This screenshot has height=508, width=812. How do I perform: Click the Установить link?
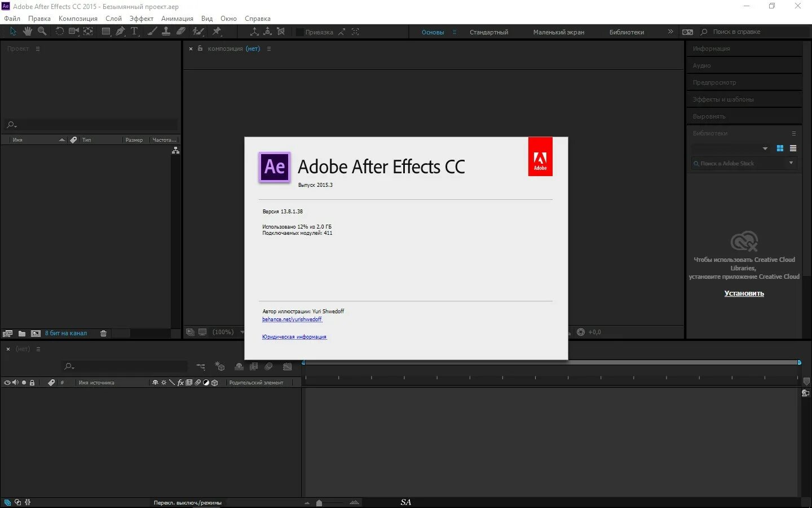tap(744, 294)
